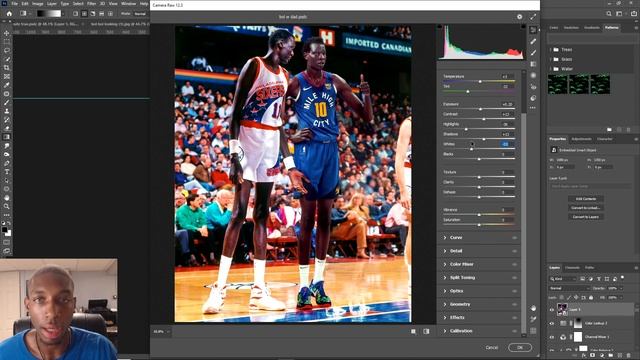Click the Edit Contents button
The image size is (640, 360).
pyautogui.click(x=586, y=199)
